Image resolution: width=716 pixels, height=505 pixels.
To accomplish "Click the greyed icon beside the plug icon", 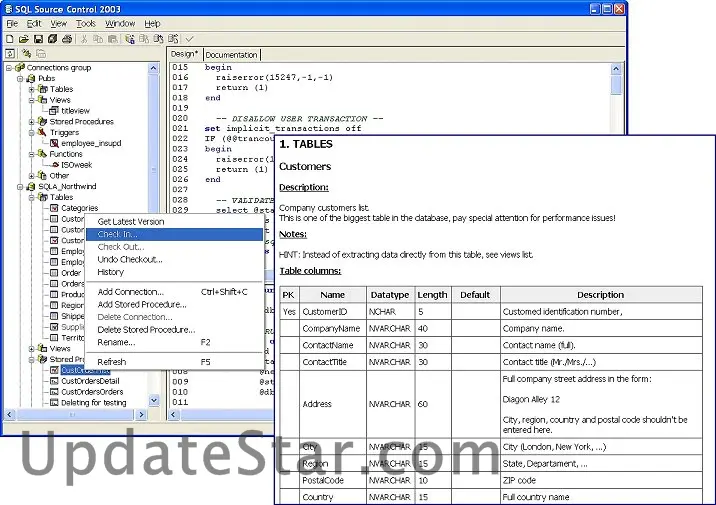I will (x=41, y=54).
